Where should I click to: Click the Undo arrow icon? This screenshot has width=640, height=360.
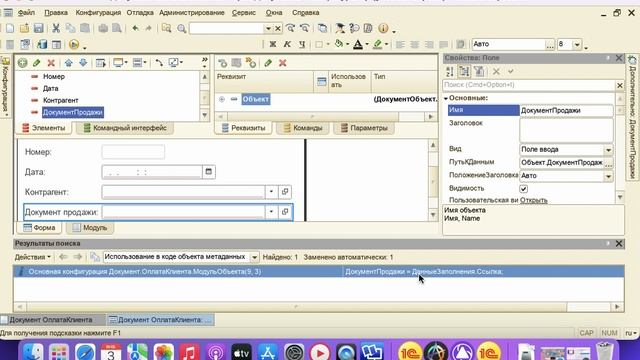coord(136,28)
